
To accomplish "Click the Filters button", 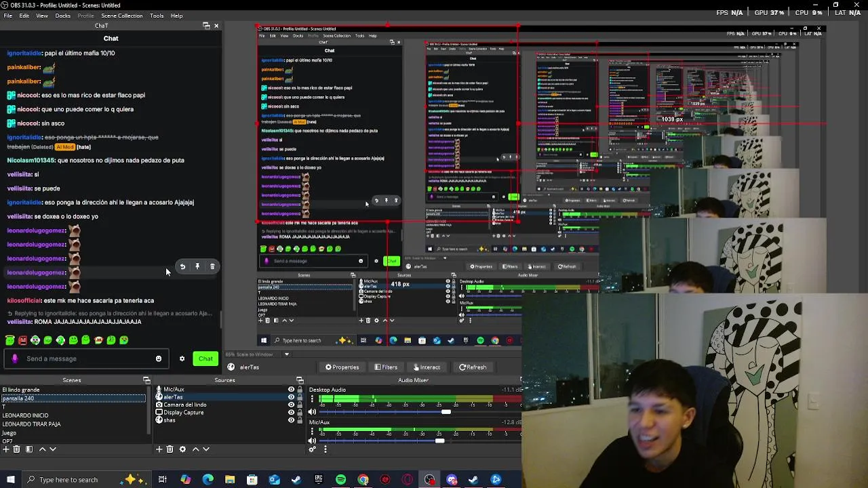I will click(x=386, y=367).
